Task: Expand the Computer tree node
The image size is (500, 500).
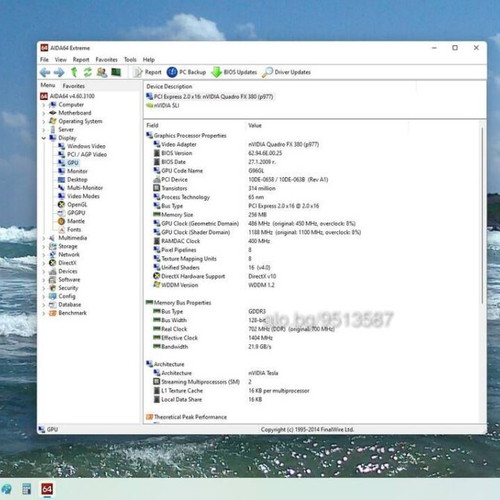Action: [44, 105]
